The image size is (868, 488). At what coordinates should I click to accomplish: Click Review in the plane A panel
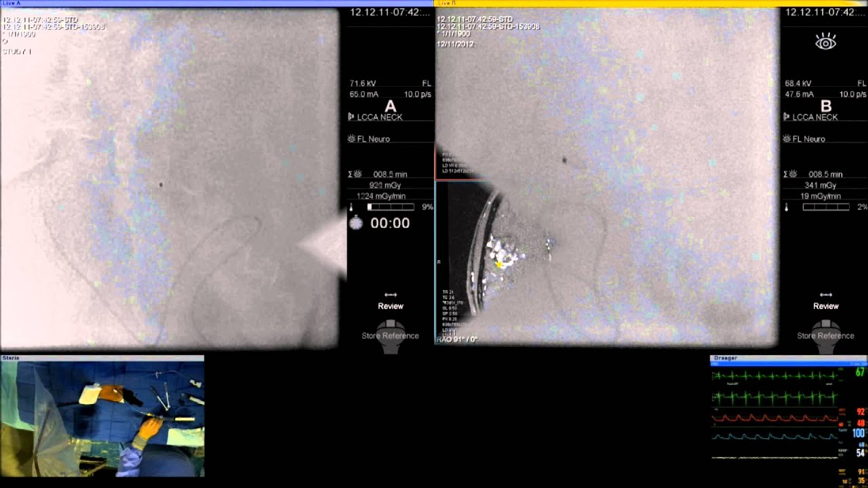tap(391, 306)
